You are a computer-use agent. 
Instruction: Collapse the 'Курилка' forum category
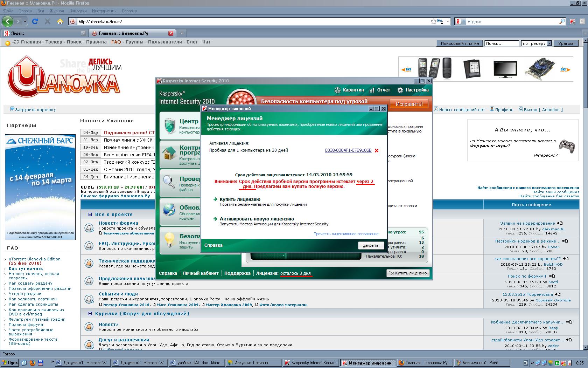coord(90,313)
